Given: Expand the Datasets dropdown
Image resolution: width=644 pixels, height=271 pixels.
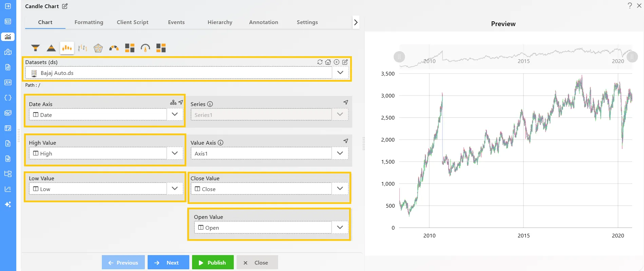Looking at the screenshot, I should [340, 72].
